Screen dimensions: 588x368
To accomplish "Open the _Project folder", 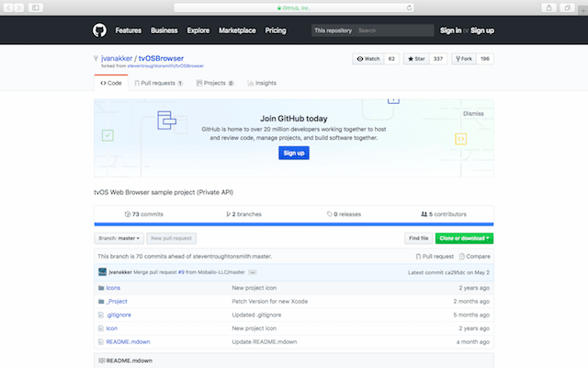I will tap(117, 301).
